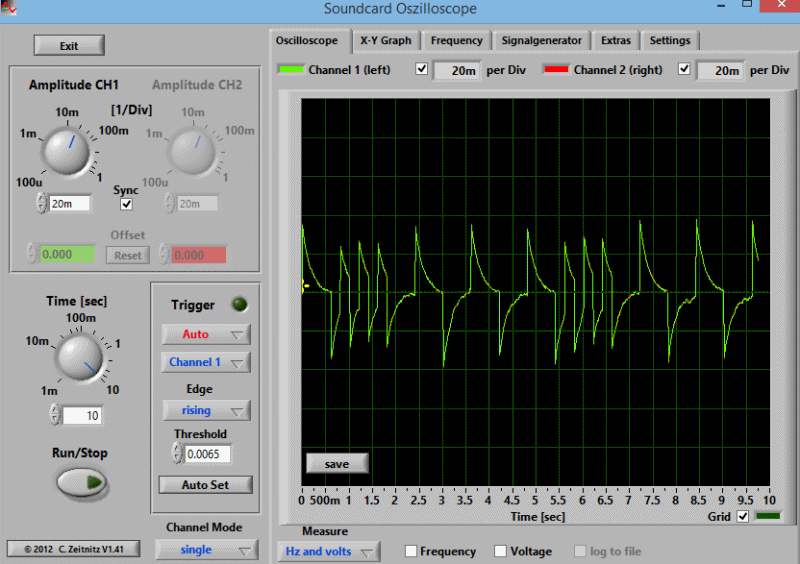Enable the Voltage measurement checkbox
800x564 pixels.
501,551
